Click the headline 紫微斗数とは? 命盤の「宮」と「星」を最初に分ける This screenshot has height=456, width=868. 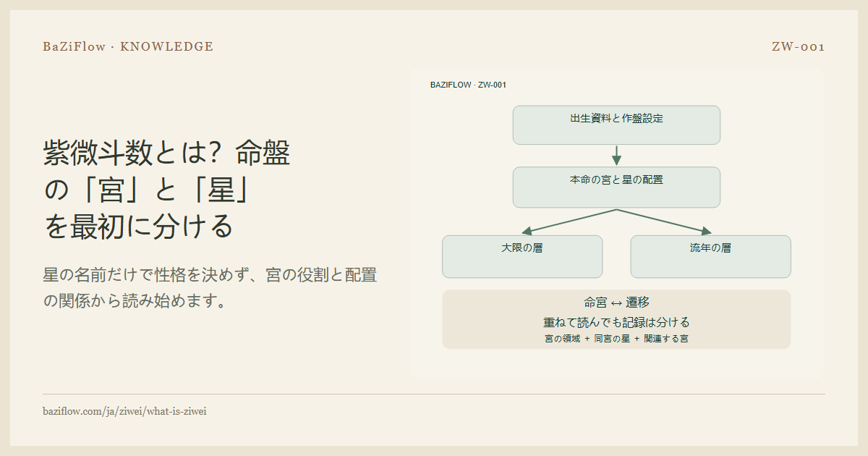click(x=167, y=189)
